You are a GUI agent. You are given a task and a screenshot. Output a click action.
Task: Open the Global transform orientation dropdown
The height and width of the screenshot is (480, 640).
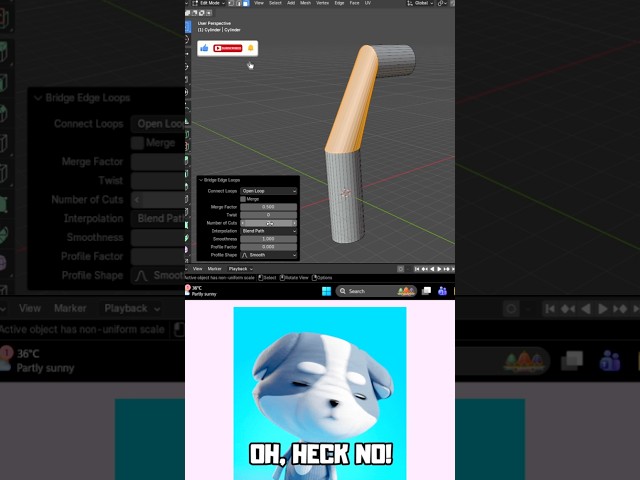(420, 3)
